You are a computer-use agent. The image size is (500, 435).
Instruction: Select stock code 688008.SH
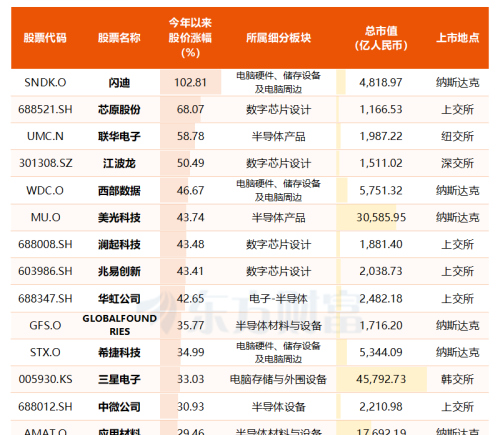click(x=45, y=244)
